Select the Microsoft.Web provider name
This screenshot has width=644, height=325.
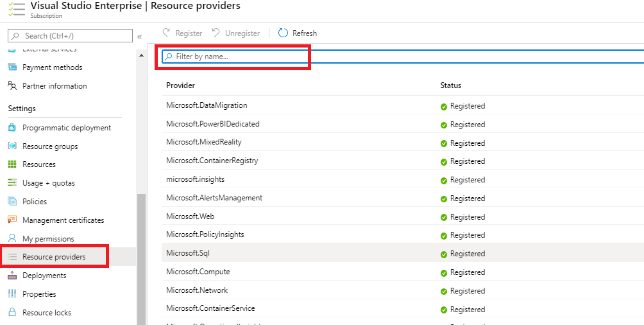click(190, 216)
